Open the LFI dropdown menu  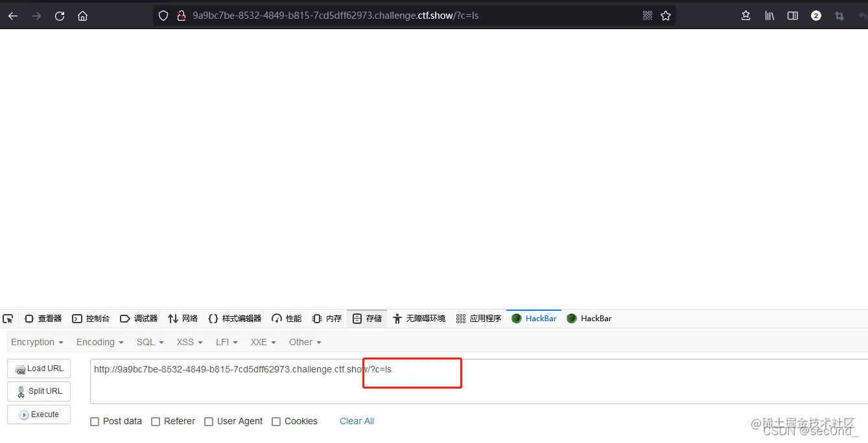(227, 342)
